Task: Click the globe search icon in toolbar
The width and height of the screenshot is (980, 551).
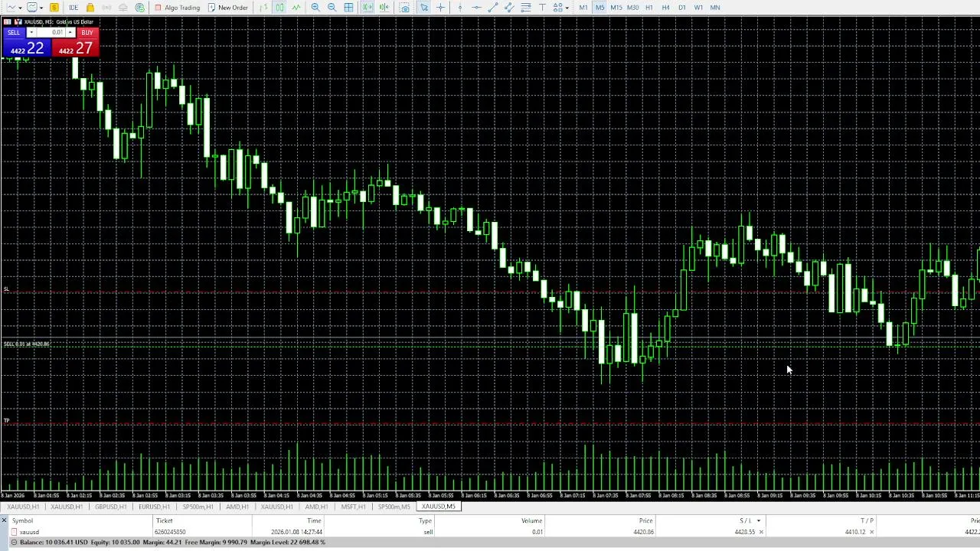Action: pyautogui.click(x=140, y=8)
